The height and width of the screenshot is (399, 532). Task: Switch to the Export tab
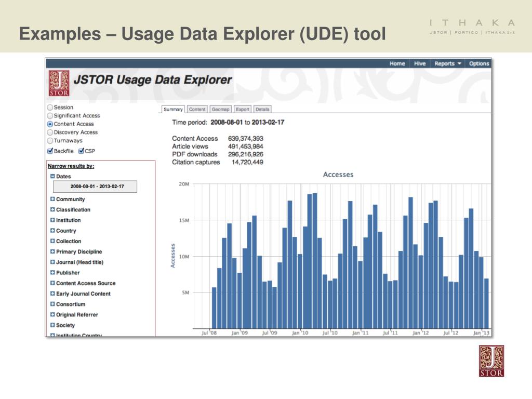pyautogui.click(x=243, y=109)
